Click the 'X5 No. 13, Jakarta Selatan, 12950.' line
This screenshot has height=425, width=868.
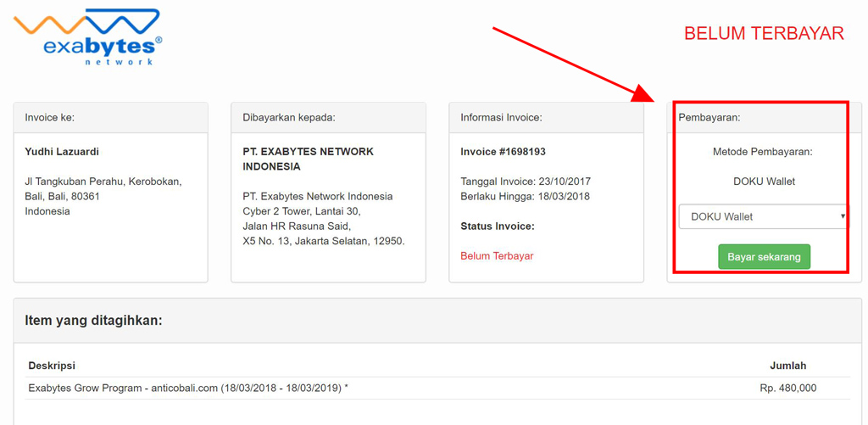324,242
